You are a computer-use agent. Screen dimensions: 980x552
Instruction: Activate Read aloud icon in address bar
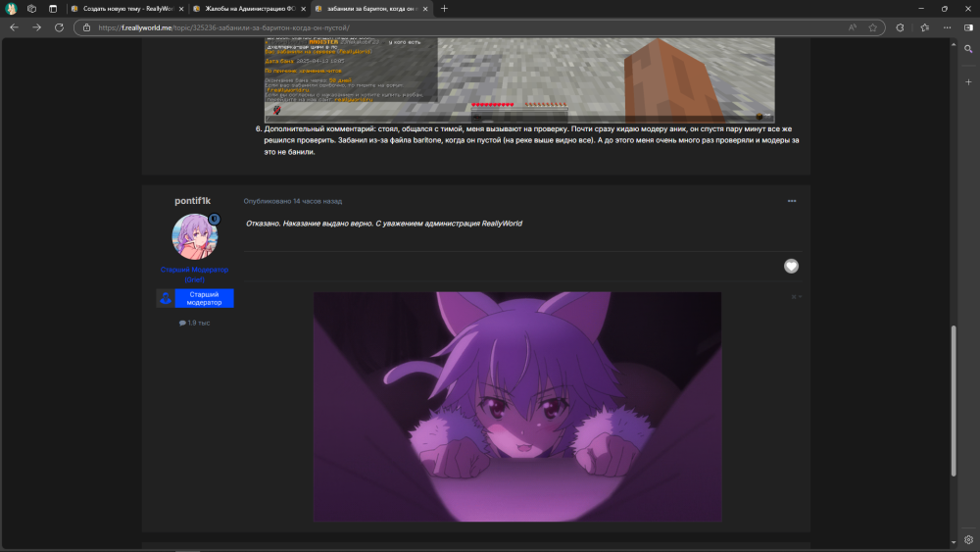coord(853,27)
